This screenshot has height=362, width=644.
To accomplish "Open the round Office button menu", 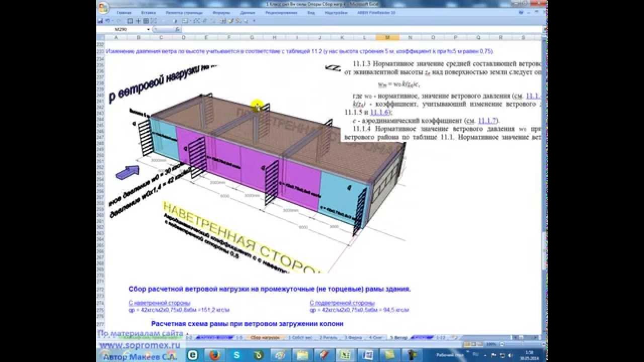I will 103,8.
